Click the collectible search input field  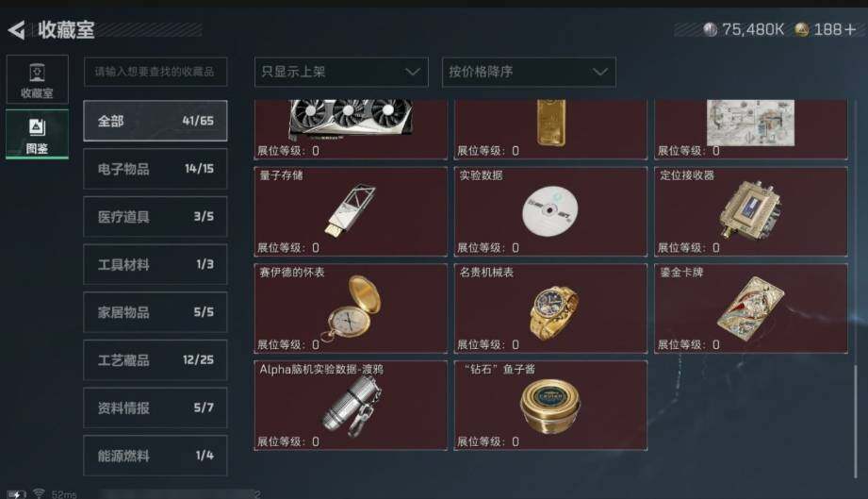[x=155, y=72]
